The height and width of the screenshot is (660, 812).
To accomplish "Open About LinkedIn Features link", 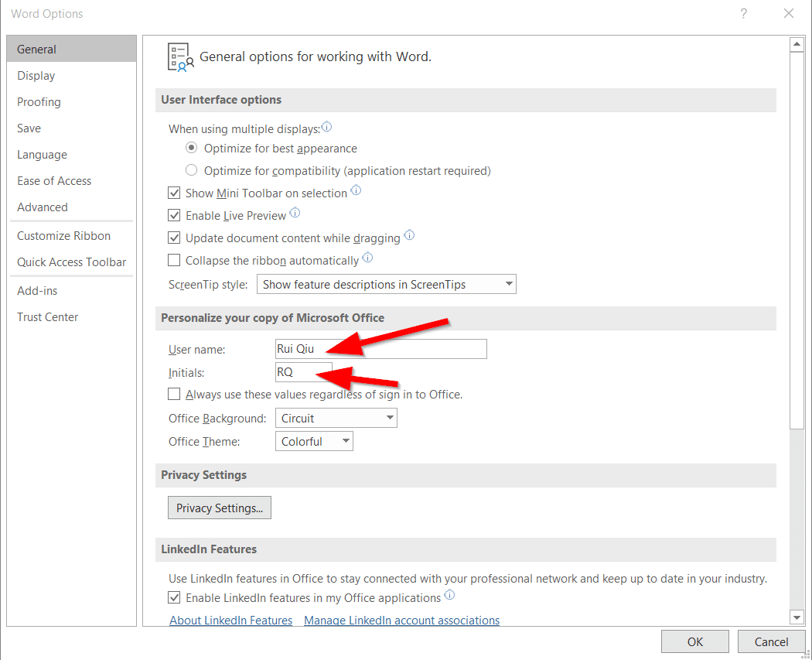I will 231,620.
